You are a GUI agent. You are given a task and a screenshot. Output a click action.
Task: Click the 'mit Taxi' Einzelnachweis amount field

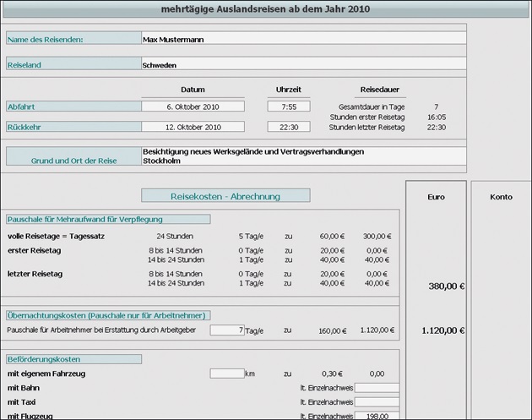pyautogui.click(x=377, y=402)
